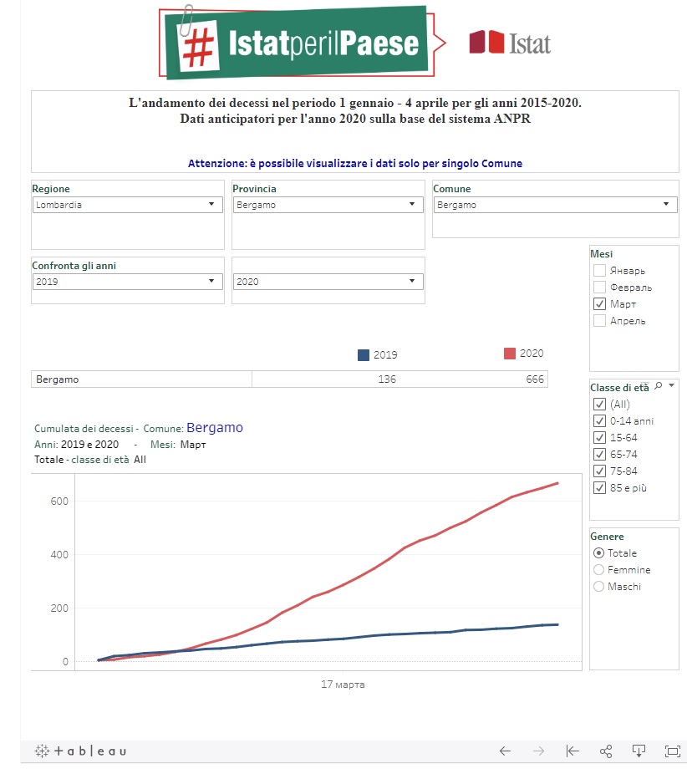
Task: Expand the Provincia dropdown showing Bergamo
Action: click(x=328, y=205)
